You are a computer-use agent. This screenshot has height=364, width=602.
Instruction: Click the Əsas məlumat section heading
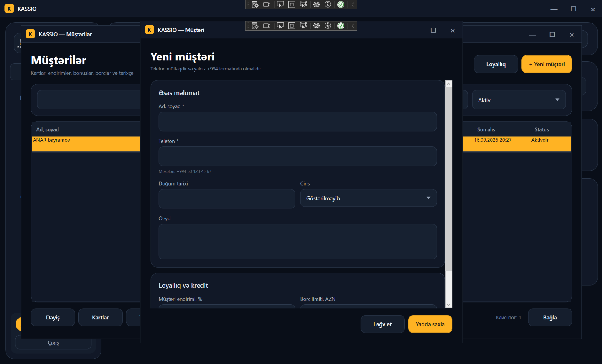tap(179, 93)
